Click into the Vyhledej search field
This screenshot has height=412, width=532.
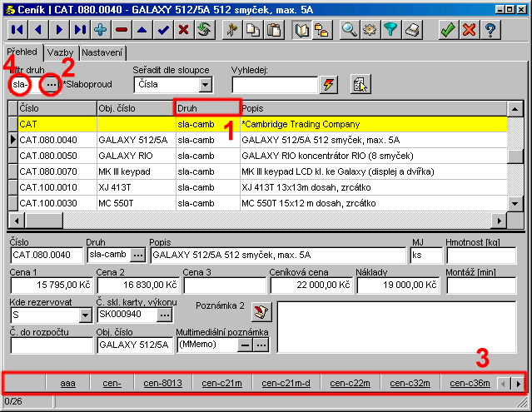click(275, 84)
